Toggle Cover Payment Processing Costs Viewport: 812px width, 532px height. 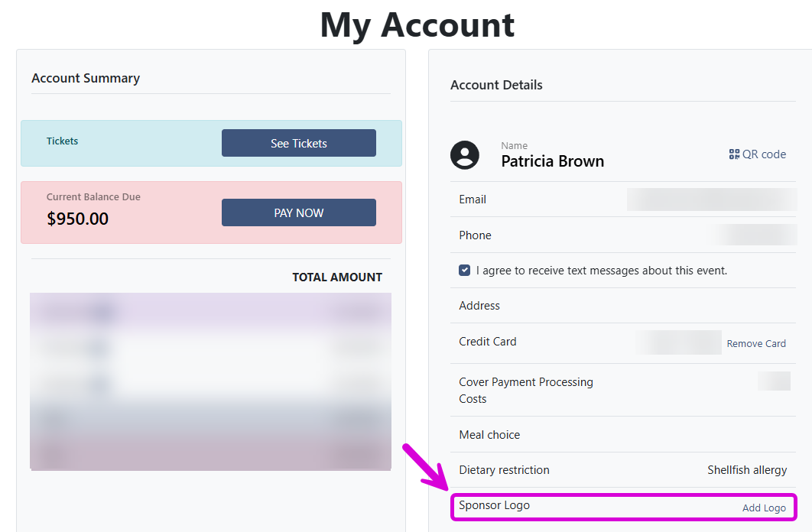click(x=775, y=380)
